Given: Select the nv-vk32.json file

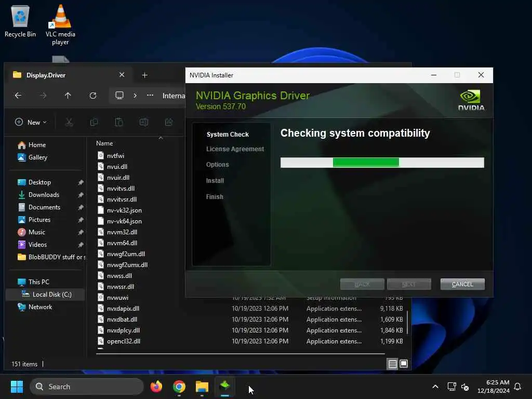Looking at the screenshot, I should click(124, 210).
